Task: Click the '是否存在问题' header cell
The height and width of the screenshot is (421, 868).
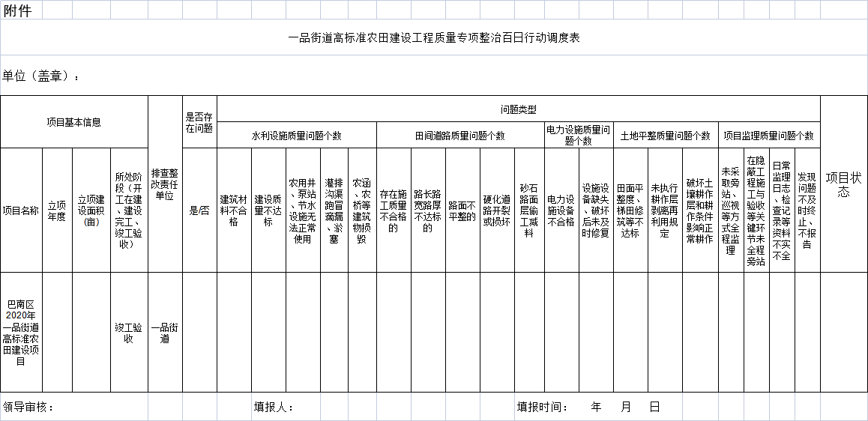Action: point(199,122)
